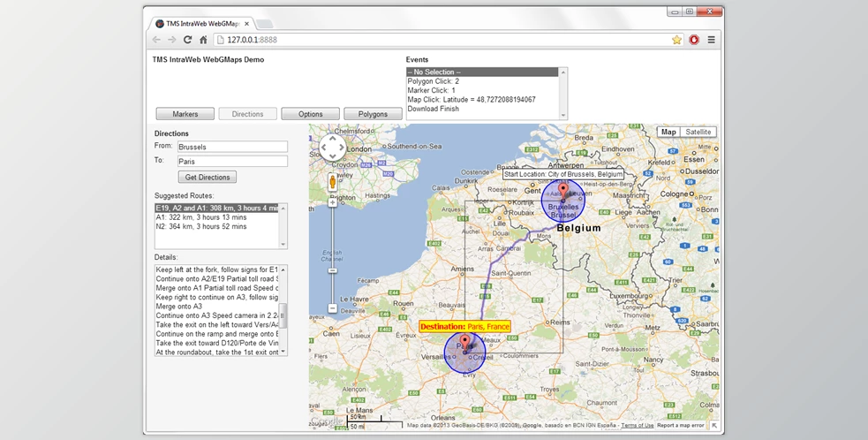
Task: Click Suggested Routes scroll down arrow
Action: 283,245
